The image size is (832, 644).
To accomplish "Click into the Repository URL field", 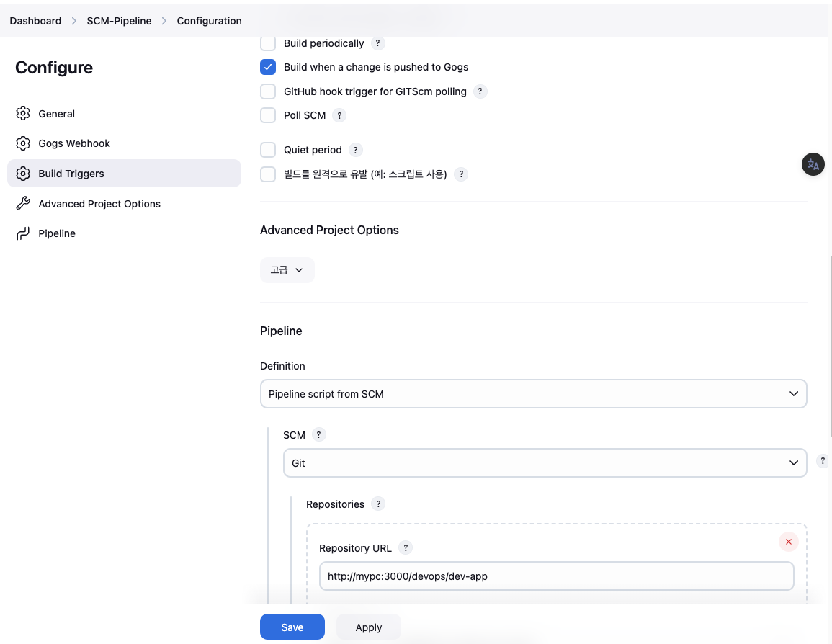I will [x=556, y=576].
